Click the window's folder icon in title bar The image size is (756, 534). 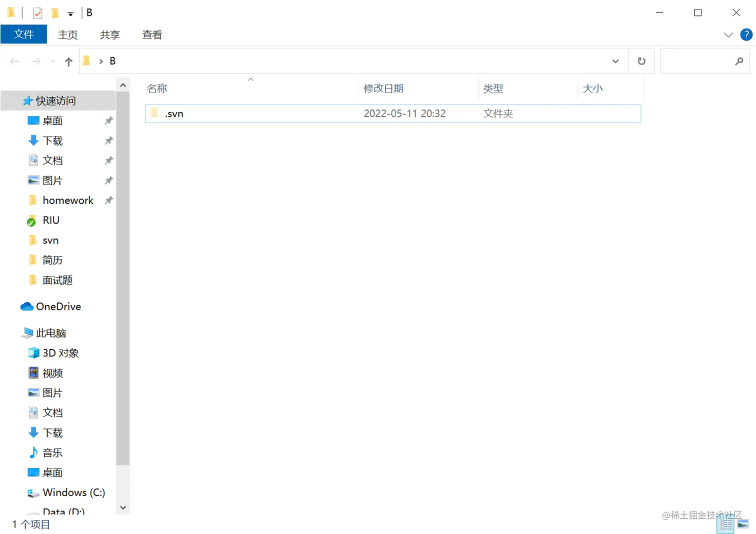(x=11, y=12)
